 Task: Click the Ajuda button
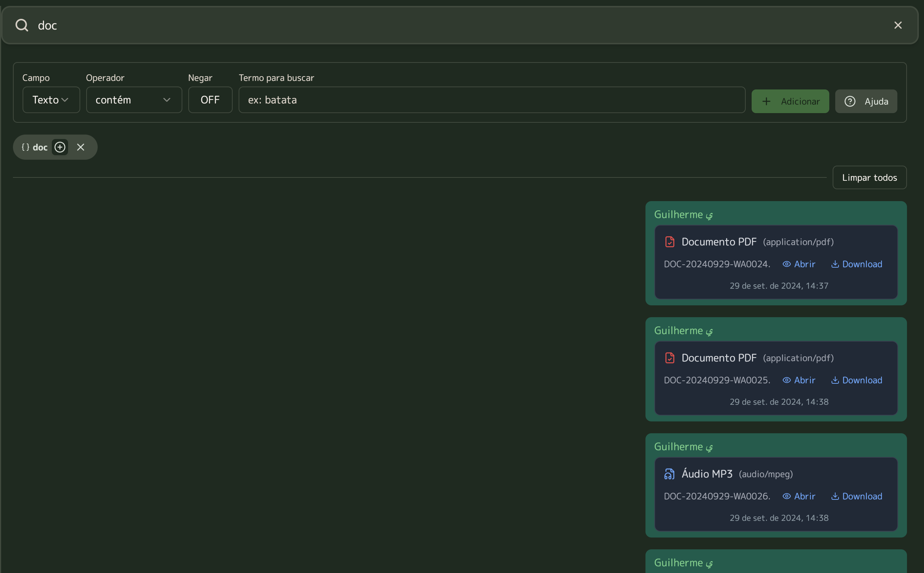tap(866, 101)
